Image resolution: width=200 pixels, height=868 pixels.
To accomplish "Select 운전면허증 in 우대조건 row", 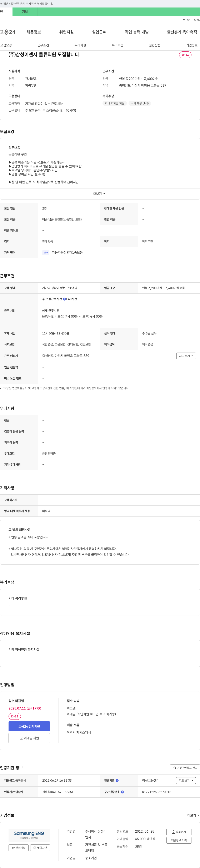I will pos(49,454).
